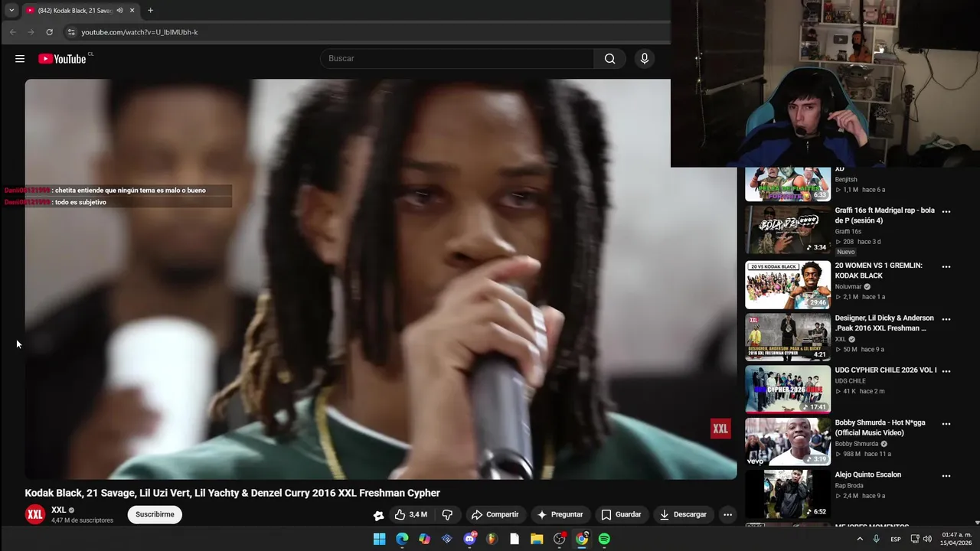Dislike the video with thumbs down
The image size is (980, 551).
pos(447,514)
